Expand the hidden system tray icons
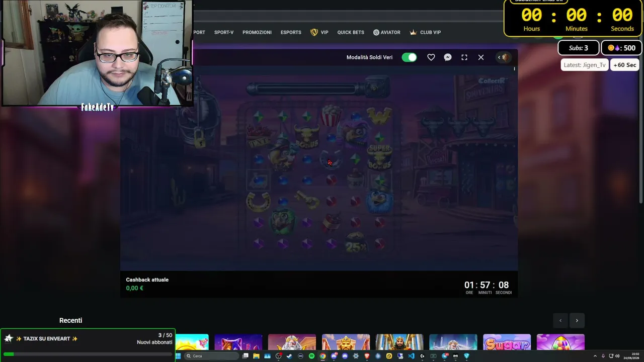644x362 pixels. coord(595,356)
